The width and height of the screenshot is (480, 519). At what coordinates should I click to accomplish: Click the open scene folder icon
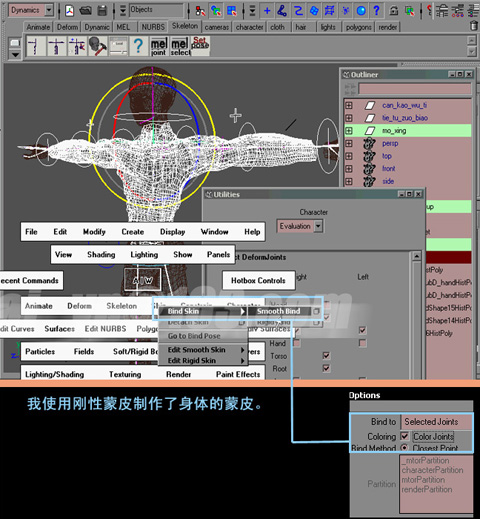click(86, 11)
